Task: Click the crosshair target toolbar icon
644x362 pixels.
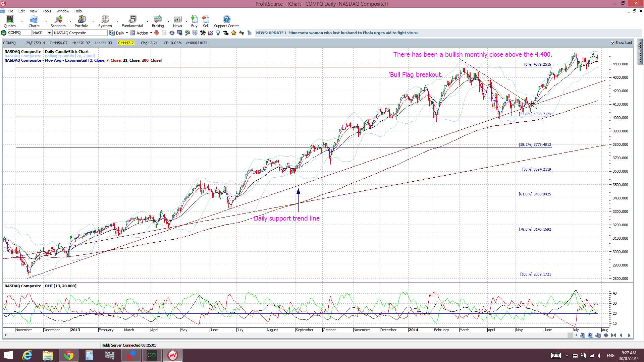Action: [172, 33]
